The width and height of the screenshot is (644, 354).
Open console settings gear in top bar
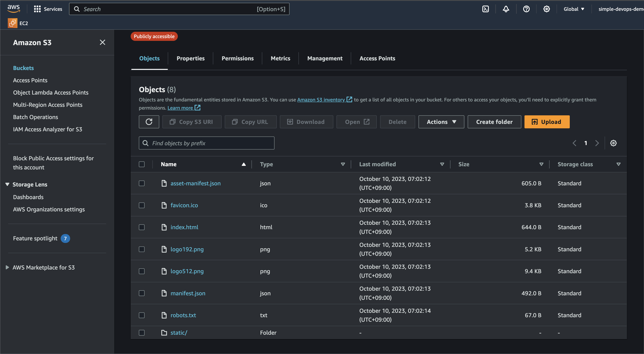(x=547, y=9)
